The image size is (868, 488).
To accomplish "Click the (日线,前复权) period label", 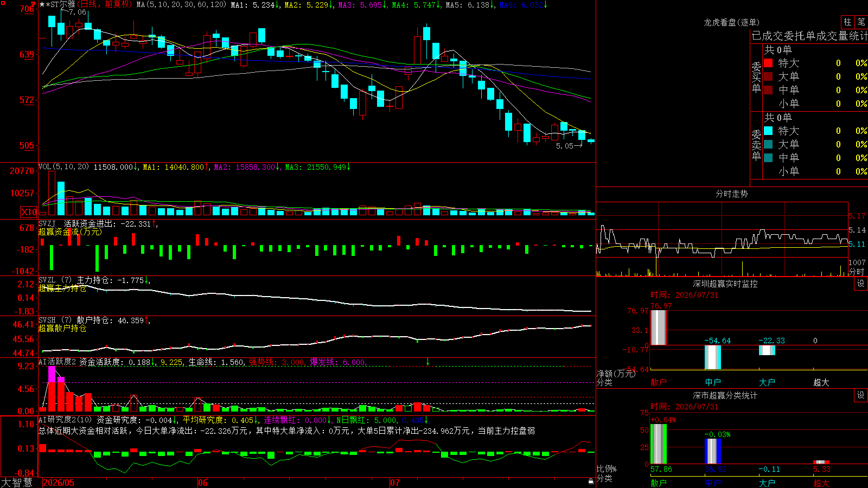I will (x=104, y=4).
